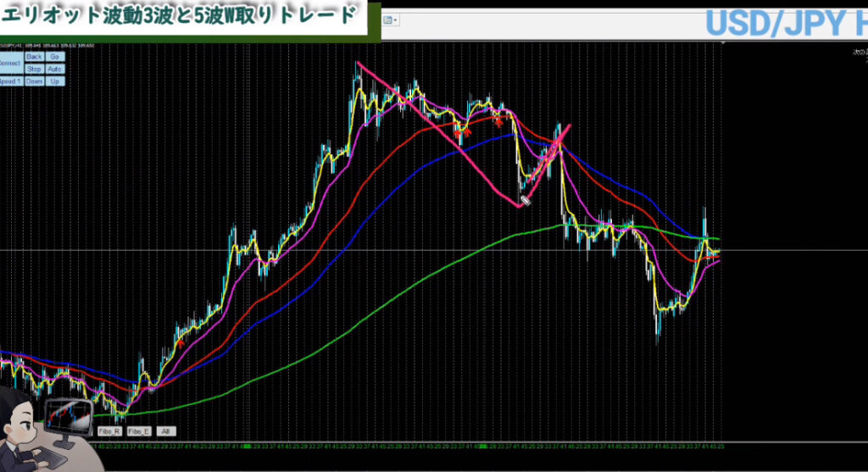Click the Stop button
The width and height of the screenshot is (868, 472).
(x=34, y=69)
